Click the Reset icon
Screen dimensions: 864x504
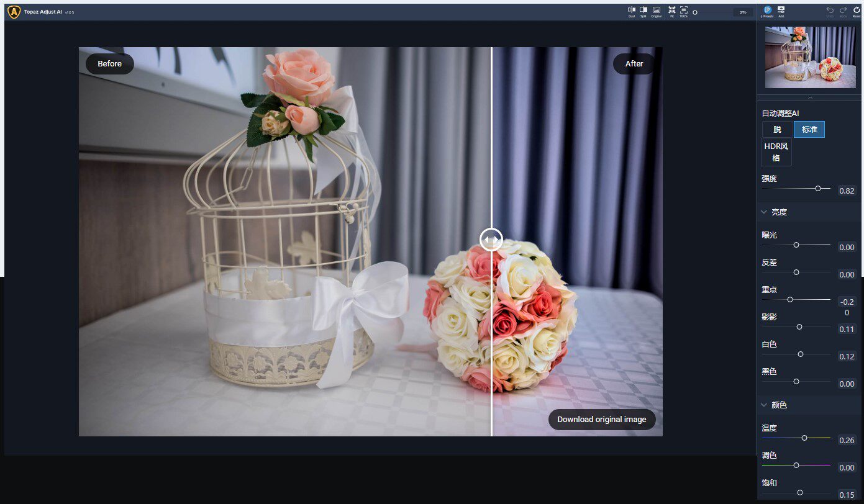click(x=857, y=11)
